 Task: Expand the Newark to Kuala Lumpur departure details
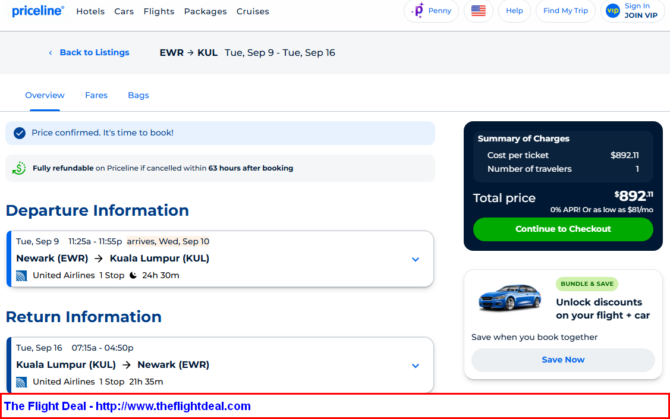[415, 259]
